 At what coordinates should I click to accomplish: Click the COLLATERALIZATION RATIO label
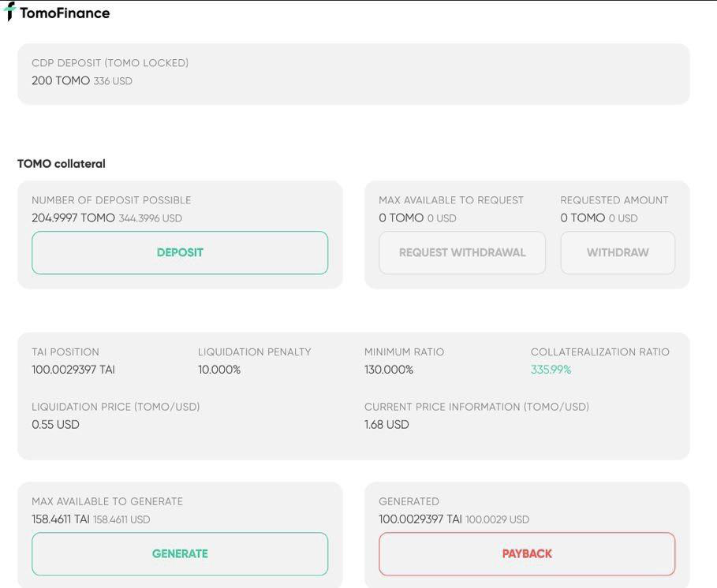pos(600,352)
